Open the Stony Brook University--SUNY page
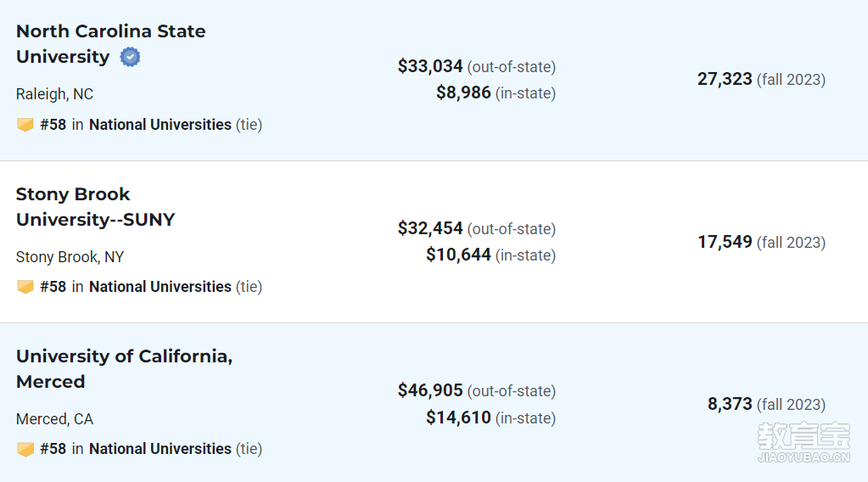This screenshot has width=868, height=482. point(95,207)
